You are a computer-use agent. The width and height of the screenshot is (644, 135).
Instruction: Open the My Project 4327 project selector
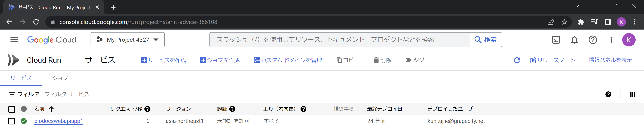pos(127,40)
